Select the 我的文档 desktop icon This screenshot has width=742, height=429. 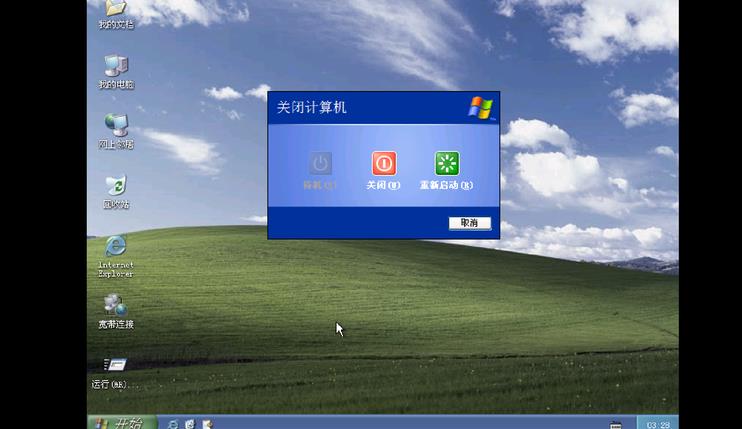[116, 13]
